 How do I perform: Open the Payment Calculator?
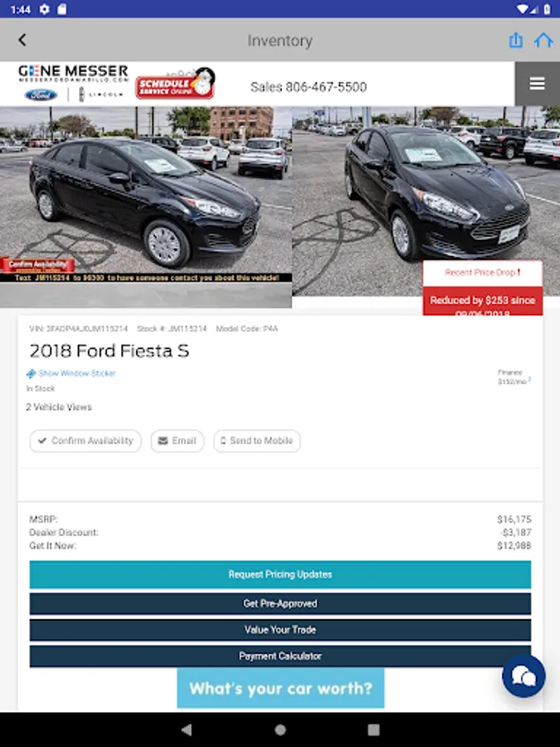[x=280, y=656]
